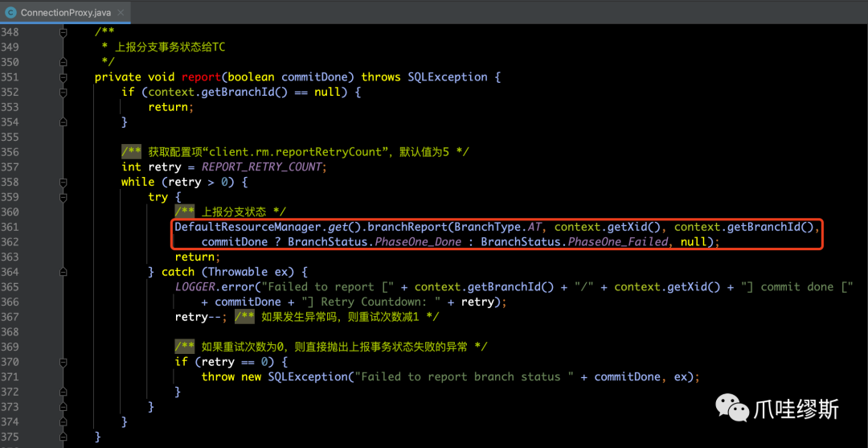Fold the try block at line 359

coord(63,197)
